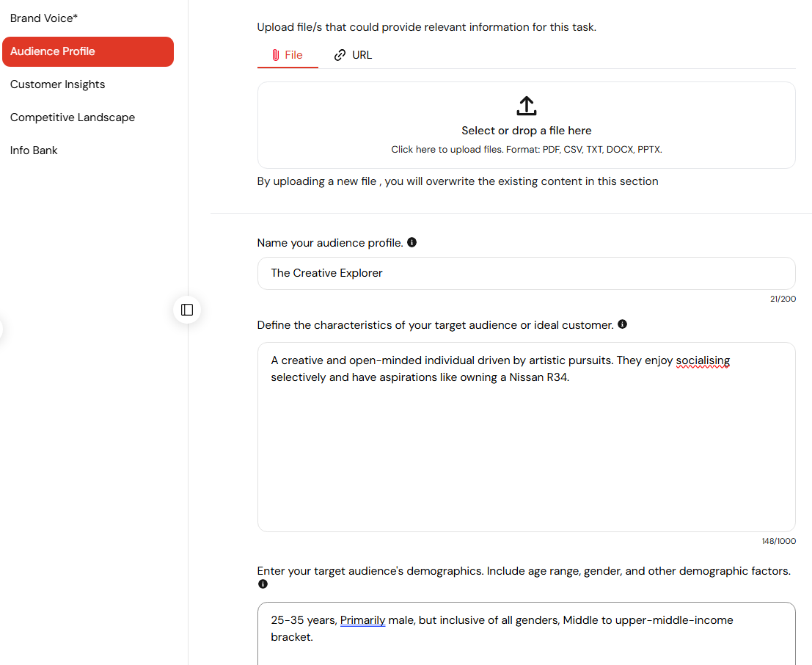
Task: Click 'Select or drop a file here' area
Action: (526, 125)
